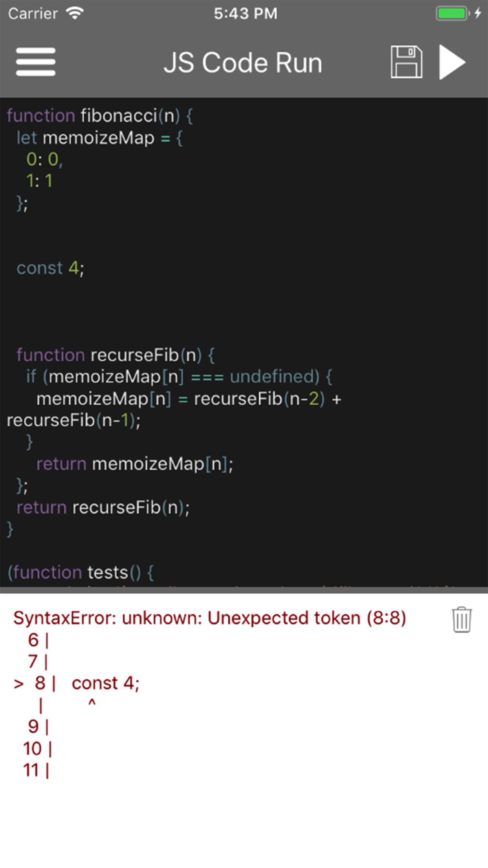Click the "function fibonacci(n) {" line
The width and height of the screenshot is (488, 868).
point(100,116)
